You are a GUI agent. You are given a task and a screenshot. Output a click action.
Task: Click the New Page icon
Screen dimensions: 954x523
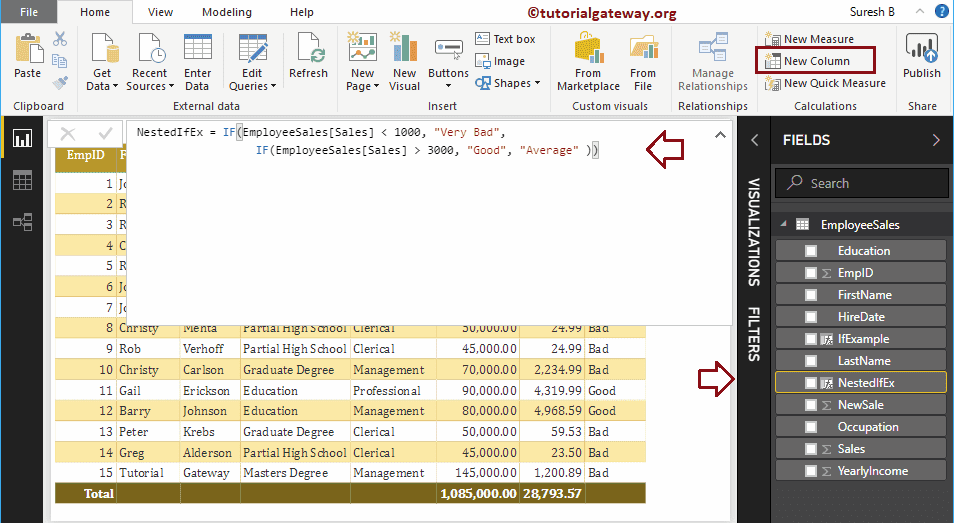[363, 47]
